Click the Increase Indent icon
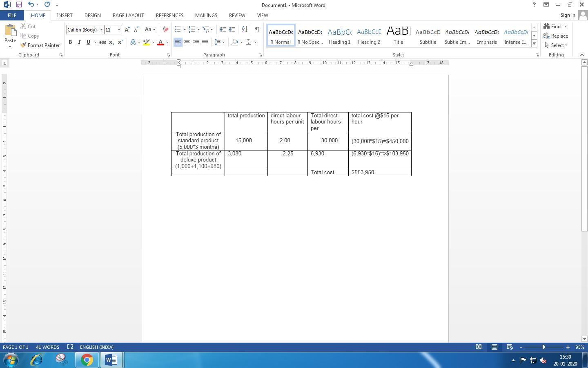The image size is (588, 368). pos(232,29)
